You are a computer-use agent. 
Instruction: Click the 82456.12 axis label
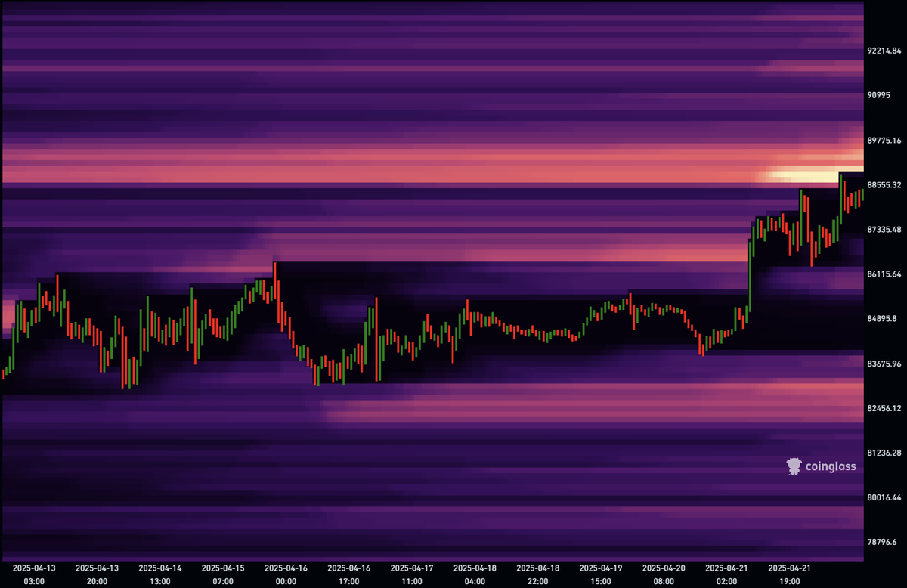[884, 408]
